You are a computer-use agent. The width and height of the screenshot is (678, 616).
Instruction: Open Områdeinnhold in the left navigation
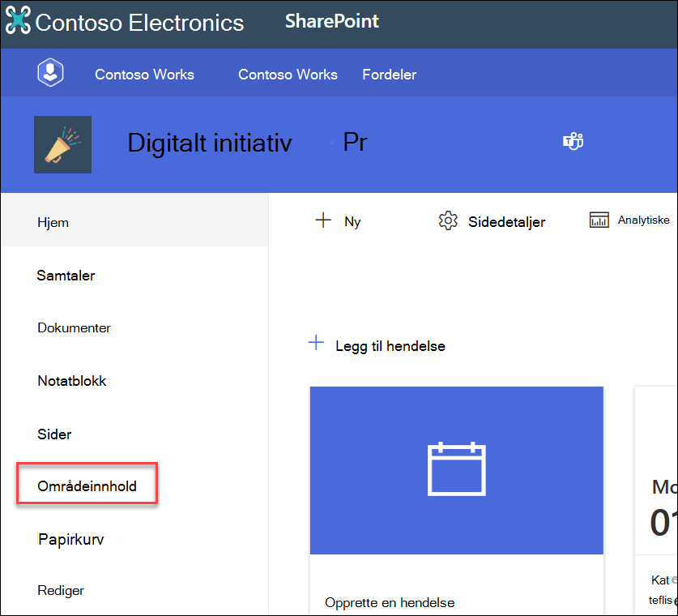click(87, 486)
